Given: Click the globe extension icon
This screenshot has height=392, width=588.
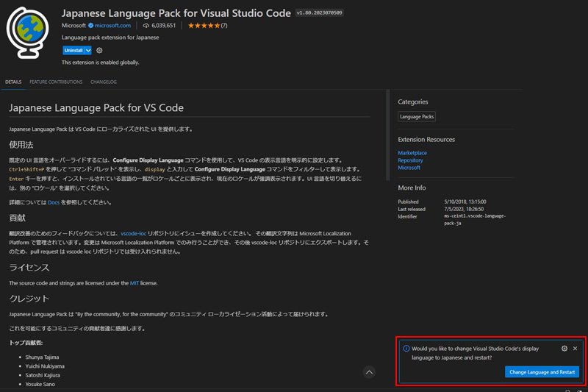Looking at the screenshot, I should pos(27,32).
